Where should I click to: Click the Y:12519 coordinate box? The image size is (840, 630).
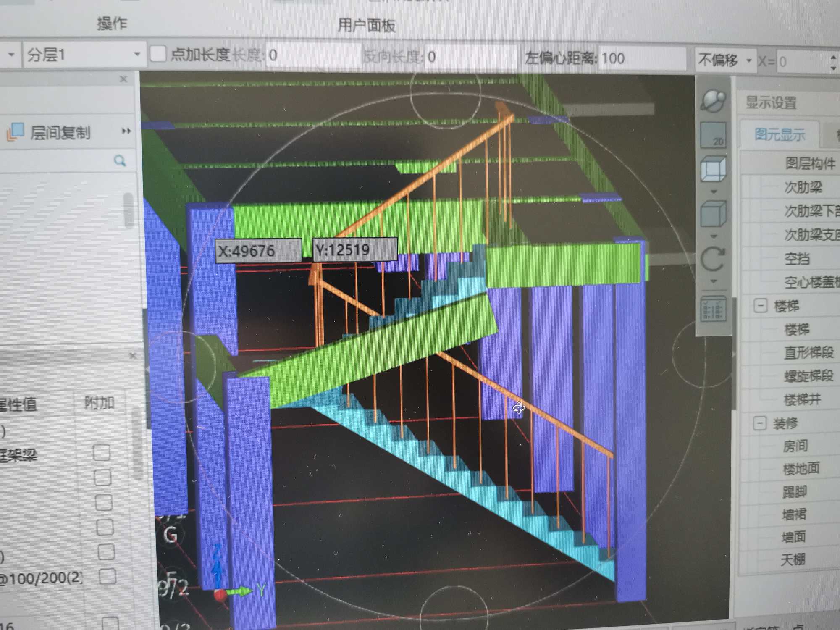[355, 250]
